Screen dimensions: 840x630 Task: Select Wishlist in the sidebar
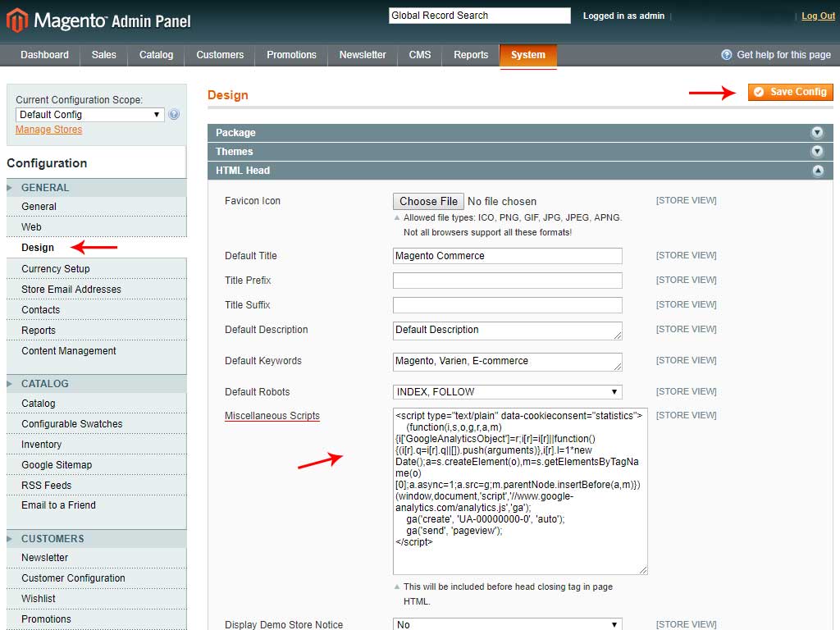pos(97,598)
